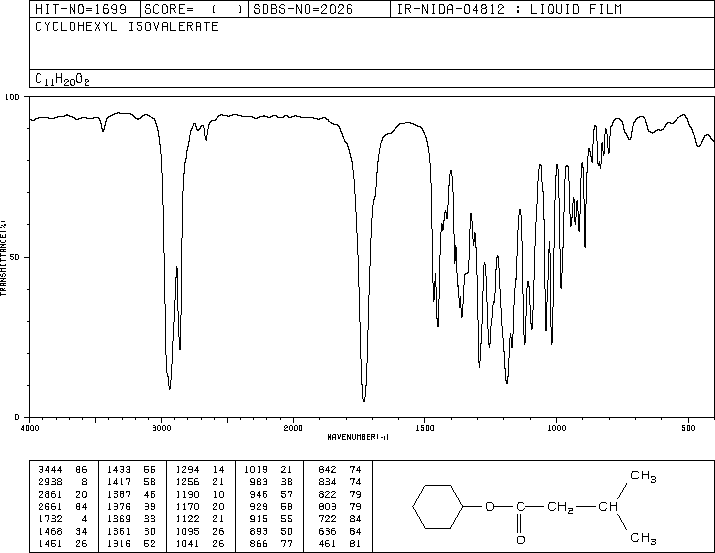
Task: Click the 722 peak table entry
Action: pyautogui.click(x=340, y=519)
